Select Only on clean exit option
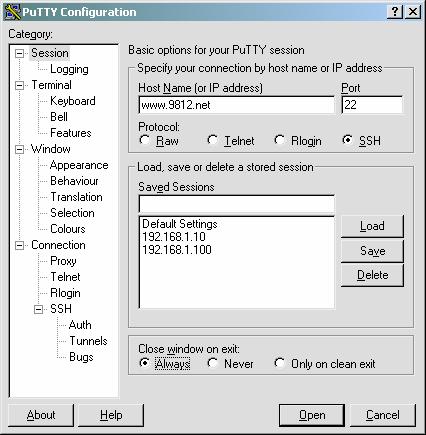426x435 pixels. [279, 363]
